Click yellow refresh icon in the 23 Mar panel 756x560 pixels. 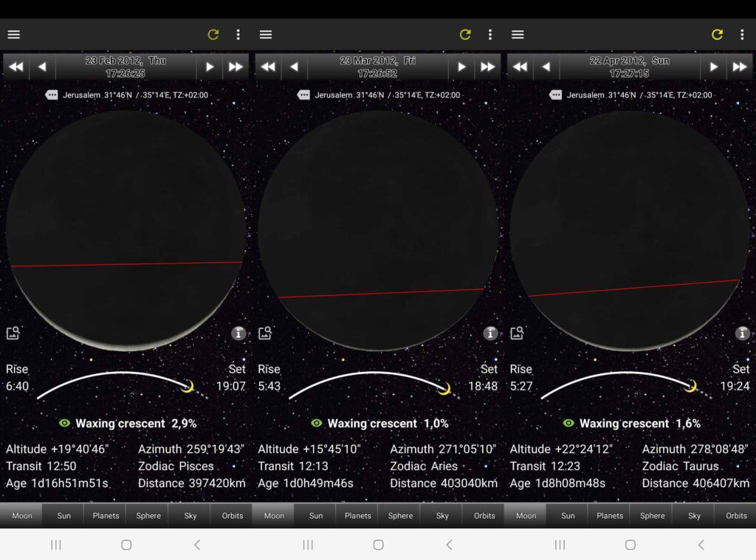(465, 35)
